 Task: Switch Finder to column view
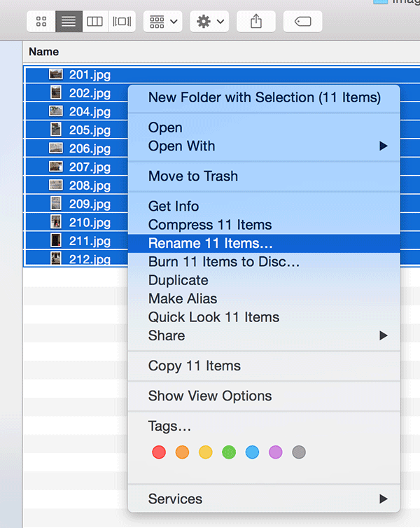pyautogui.click(x=94, y=22)
